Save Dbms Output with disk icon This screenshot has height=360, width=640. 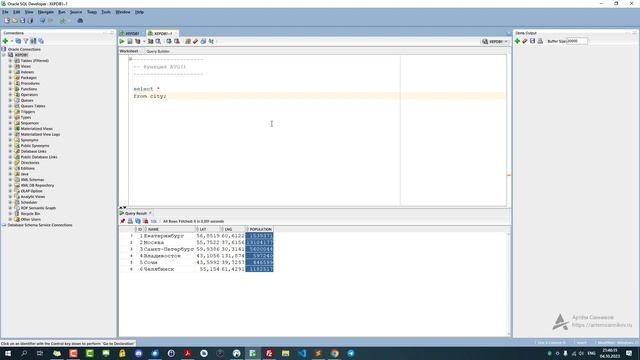pyautogui.click(x=533, y=41)
